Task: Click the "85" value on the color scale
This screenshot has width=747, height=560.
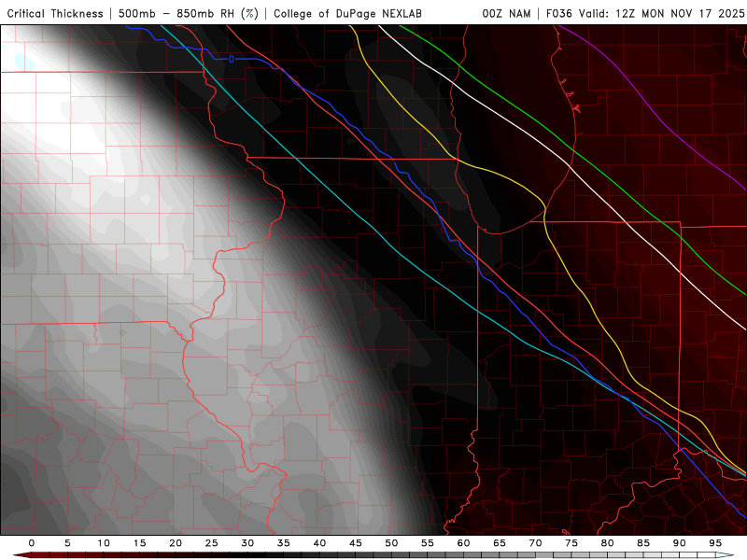Action: click(643, 543)
